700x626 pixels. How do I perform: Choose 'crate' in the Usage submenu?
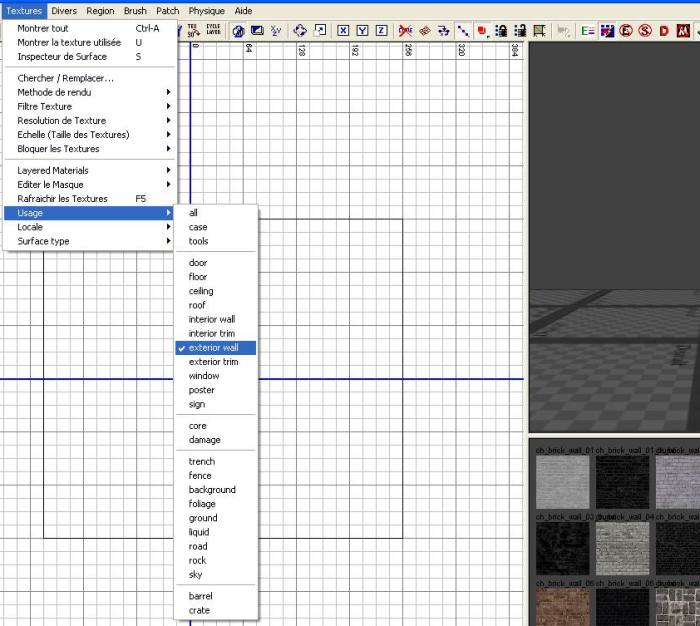coord(216,610)
